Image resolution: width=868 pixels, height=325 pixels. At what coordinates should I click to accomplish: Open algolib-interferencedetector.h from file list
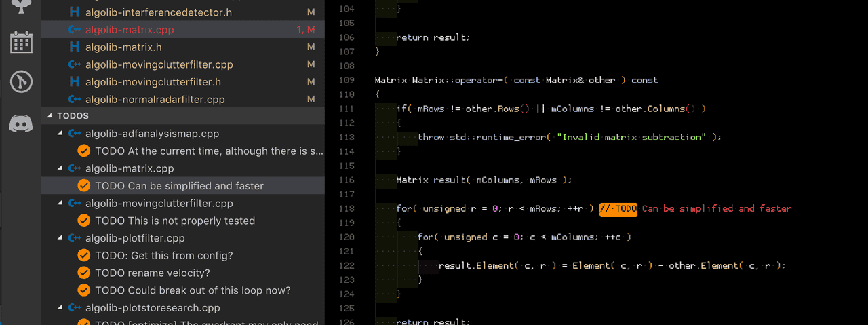click(159, 13)
